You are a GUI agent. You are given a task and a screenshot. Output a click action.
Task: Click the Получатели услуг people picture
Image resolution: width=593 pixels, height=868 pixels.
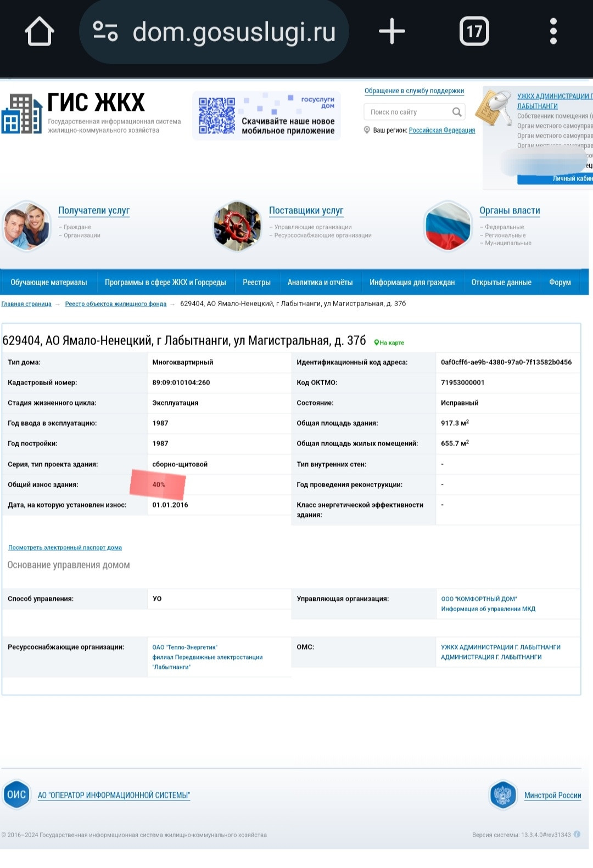pyautogui.click(x=27, y=226)
